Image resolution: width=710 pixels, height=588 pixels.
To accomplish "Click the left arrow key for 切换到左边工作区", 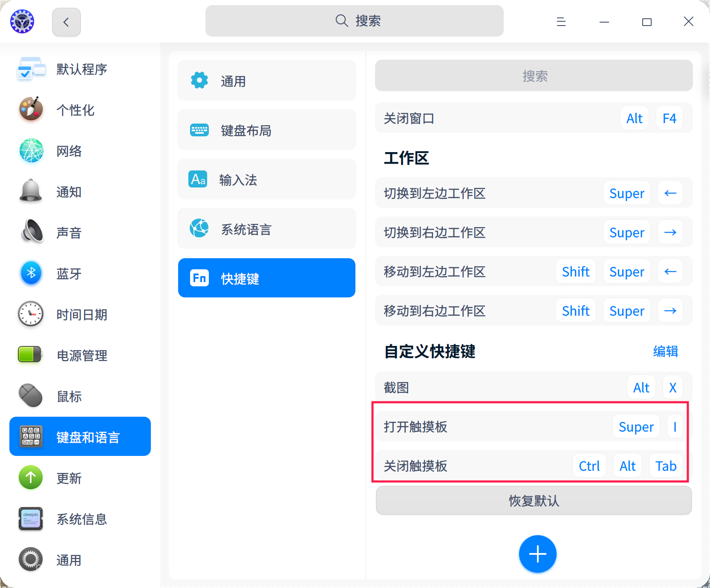I will coord(670,193).
